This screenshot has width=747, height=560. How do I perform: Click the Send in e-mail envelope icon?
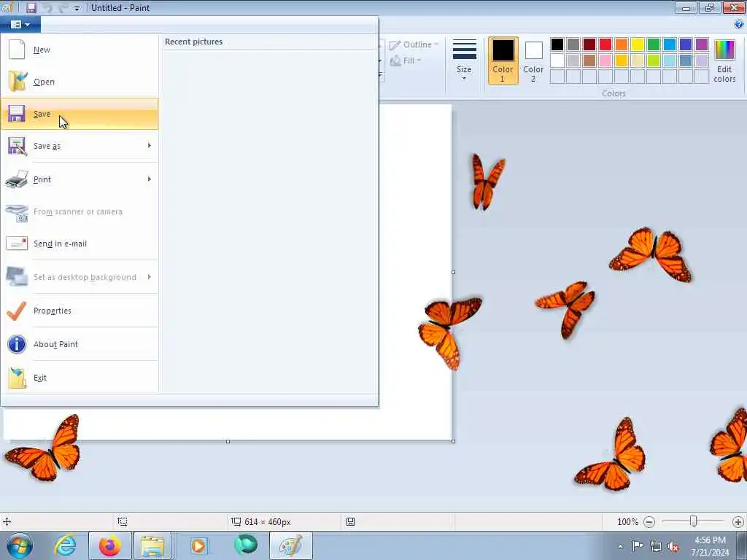[x=17, y=244]
